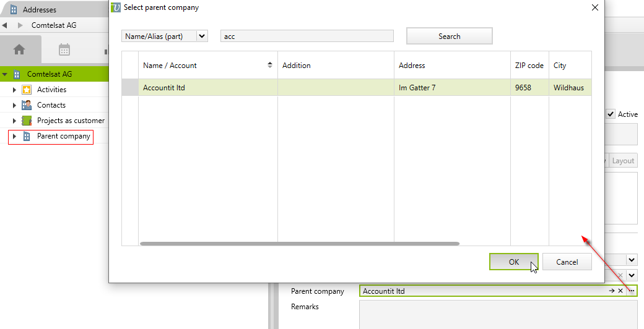Click the Activities star icon
The height and width of the screenshot is (329, 644).
point(27,90)
